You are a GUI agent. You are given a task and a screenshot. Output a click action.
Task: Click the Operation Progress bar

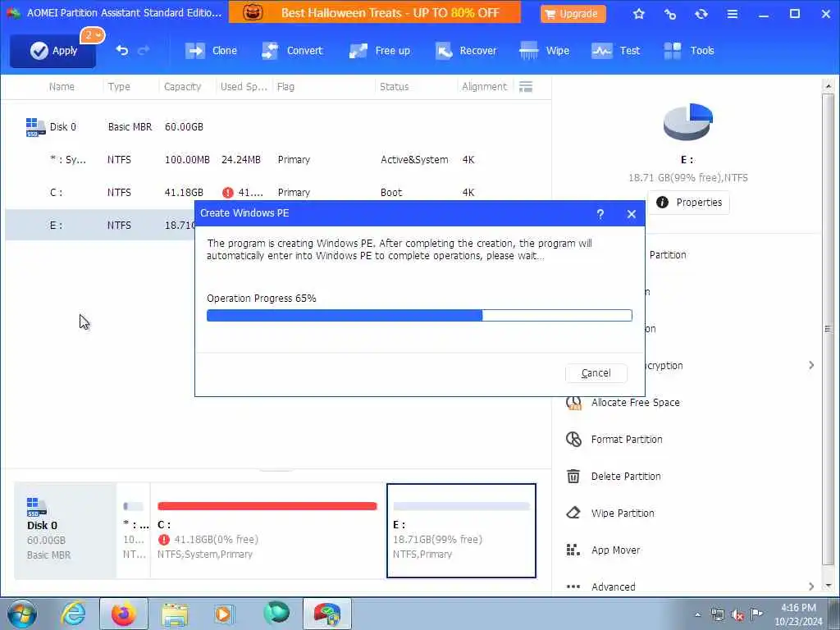[x=419, y=316]
